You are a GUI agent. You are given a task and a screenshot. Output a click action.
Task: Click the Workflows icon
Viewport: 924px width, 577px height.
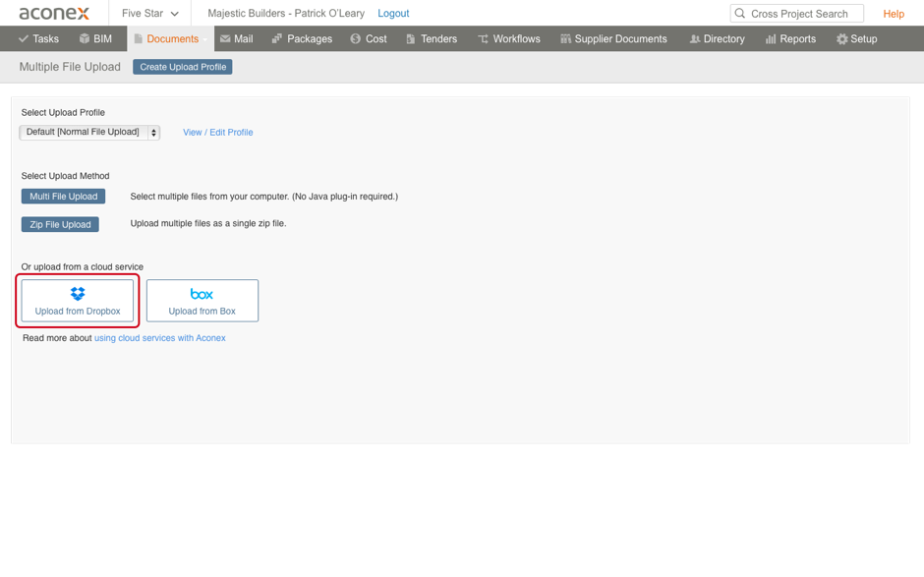(483, 39)
